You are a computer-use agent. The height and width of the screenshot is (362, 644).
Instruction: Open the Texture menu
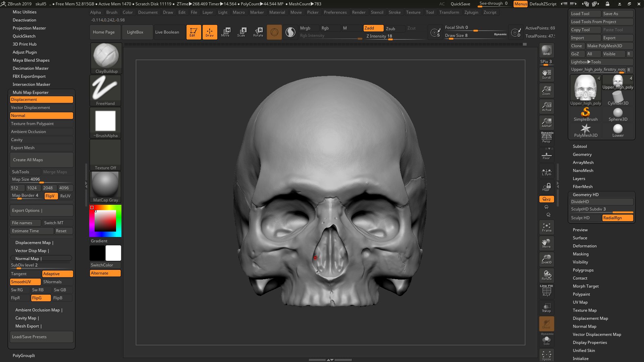pyautogui.click(x=413, y=12)
